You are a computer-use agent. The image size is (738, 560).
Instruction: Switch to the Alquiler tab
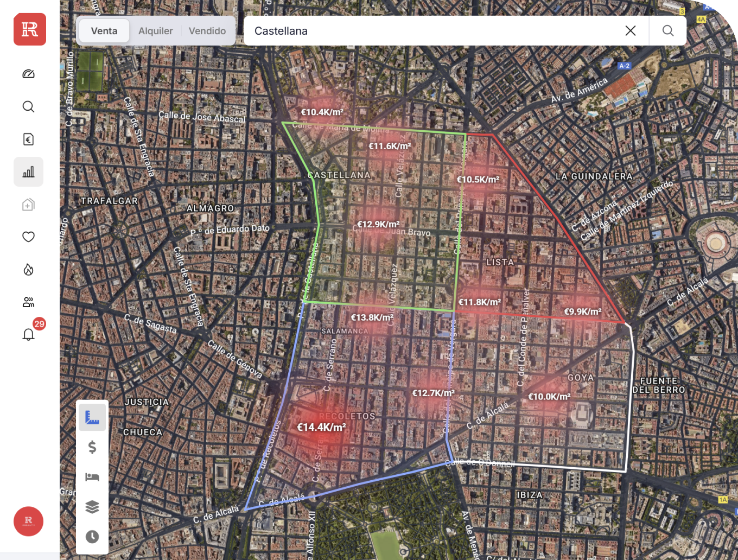pos(156,31)
